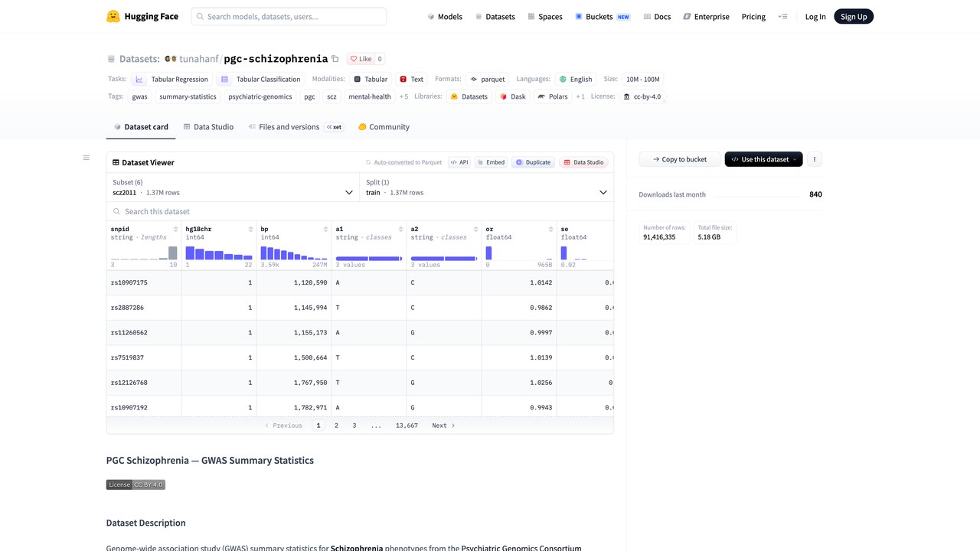Open the Subset scz2011 dropdown
Screen dimensions: 980x551
pos(233,187)
